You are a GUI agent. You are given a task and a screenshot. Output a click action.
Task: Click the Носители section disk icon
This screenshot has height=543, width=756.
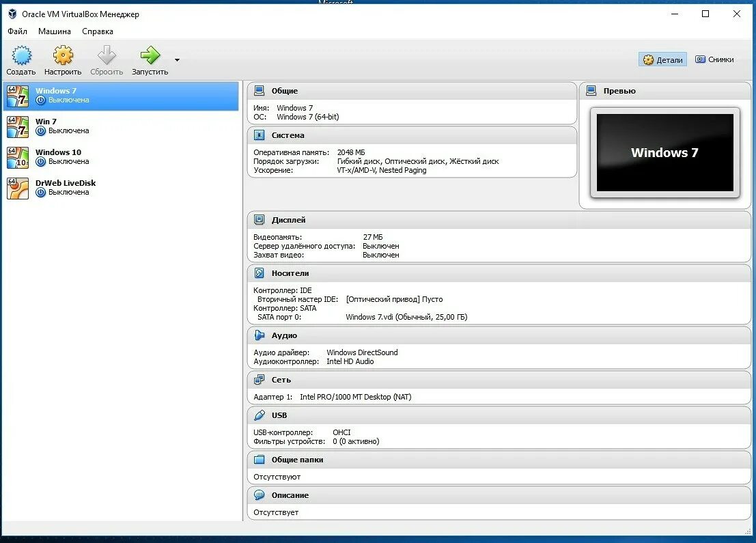(260, 273)
